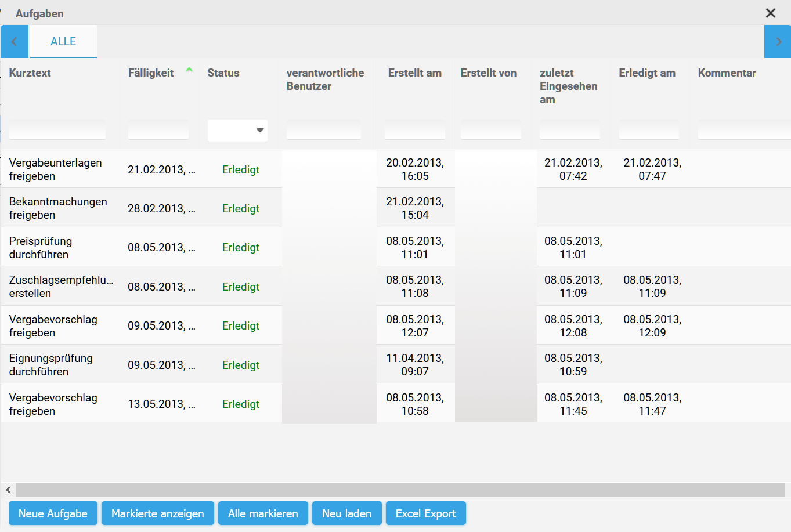
Task: Select the Eignungsprüfung durchführen row
Action: [x=396, y=364]
